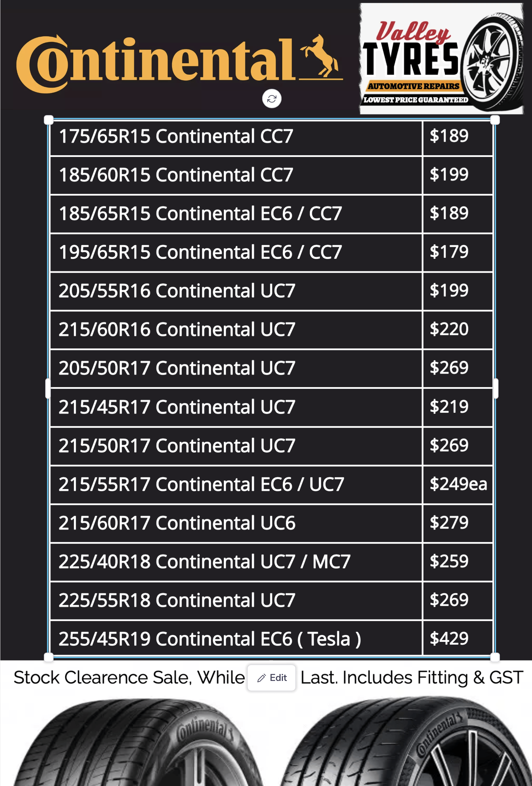Click the $429 price cell
Screen dimensions: 532x786
[x=458, y=639]
